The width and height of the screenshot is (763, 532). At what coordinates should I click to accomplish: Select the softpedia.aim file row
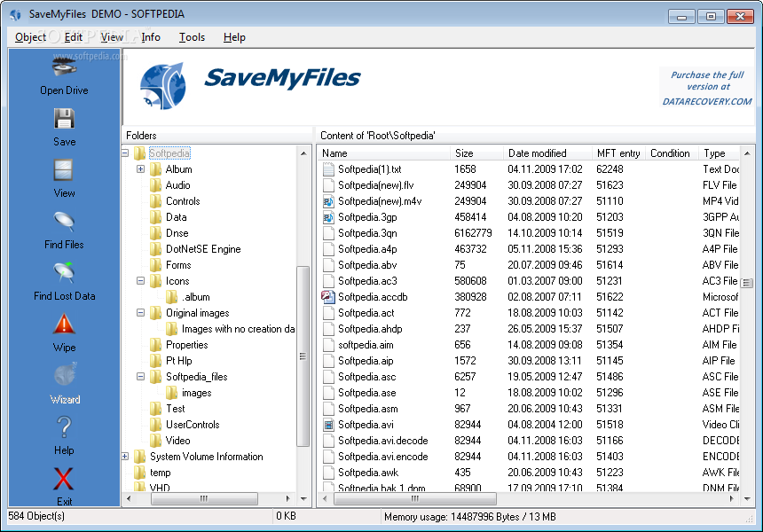(530, 345)
